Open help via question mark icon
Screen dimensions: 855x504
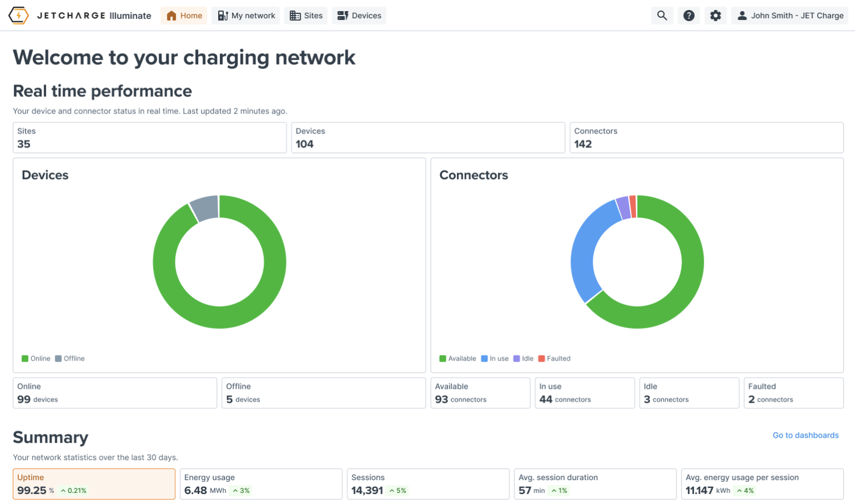click(689, 16)
